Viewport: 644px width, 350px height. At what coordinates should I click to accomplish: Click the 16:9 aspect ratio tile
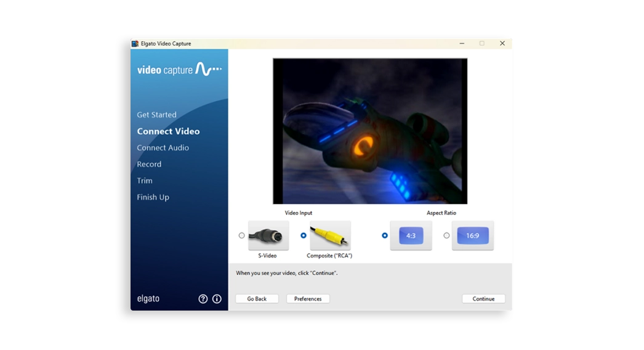[473, 235]
